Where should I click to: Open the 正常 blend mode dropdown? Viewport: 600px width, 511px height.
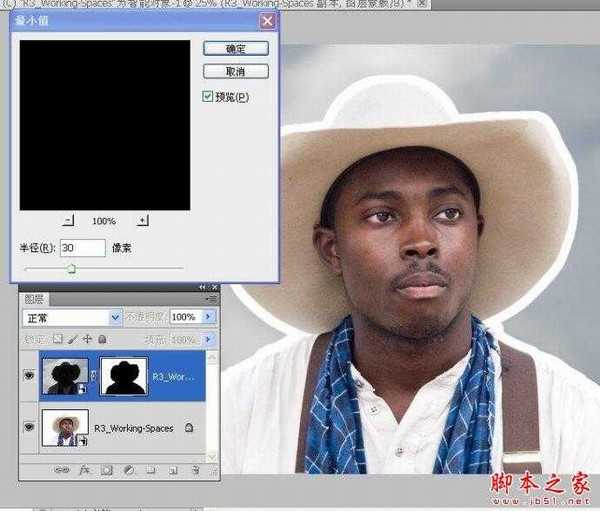[115, 317]
